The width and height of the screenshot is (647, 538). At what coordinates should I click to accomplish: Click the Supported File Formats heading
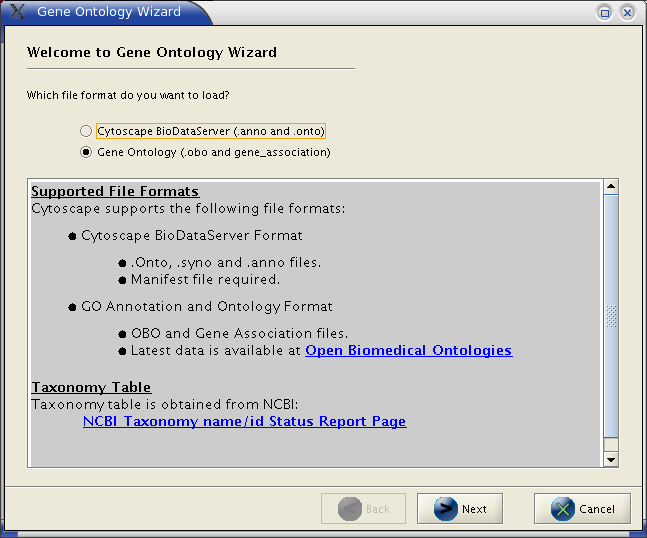tap(115, 191)
